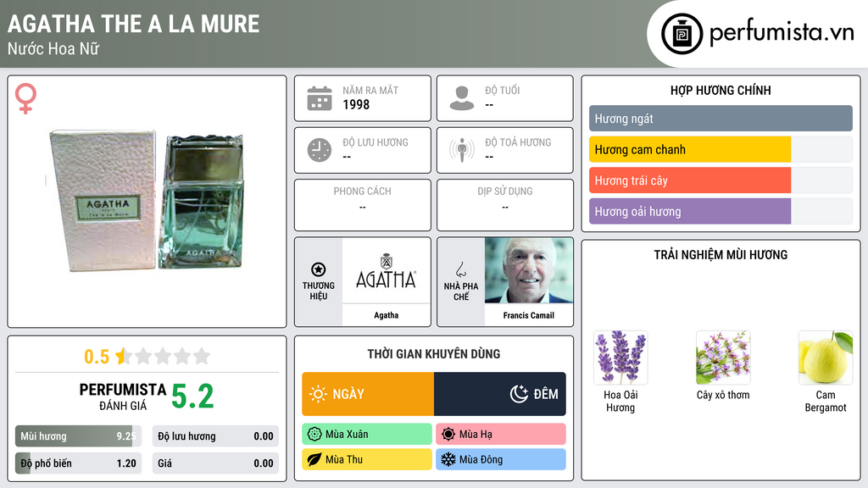Click the person icon next to Độ tuổi
868x488 pixels.
click(462, 98)
